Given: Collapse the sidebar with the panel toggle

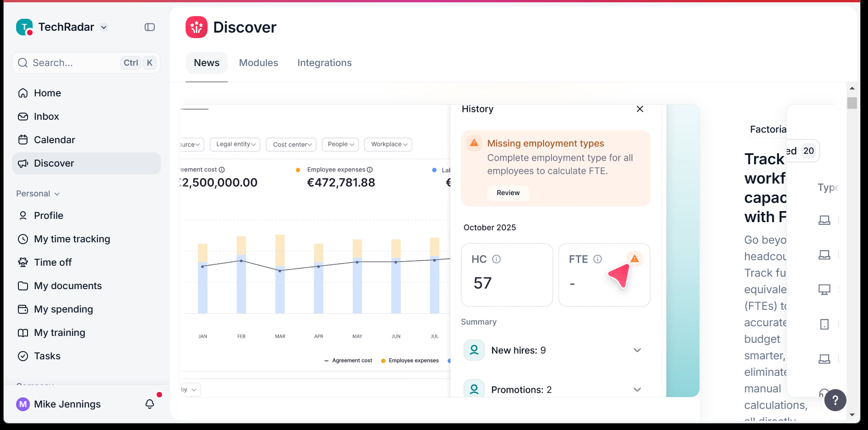Looking at the screenshot, I should point(149,27).
